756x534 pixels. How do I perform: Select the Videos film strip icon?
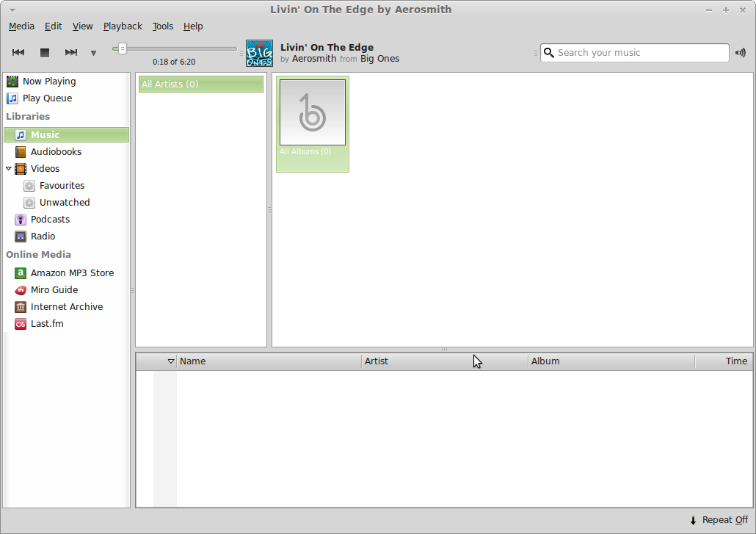tap(21, 169)
